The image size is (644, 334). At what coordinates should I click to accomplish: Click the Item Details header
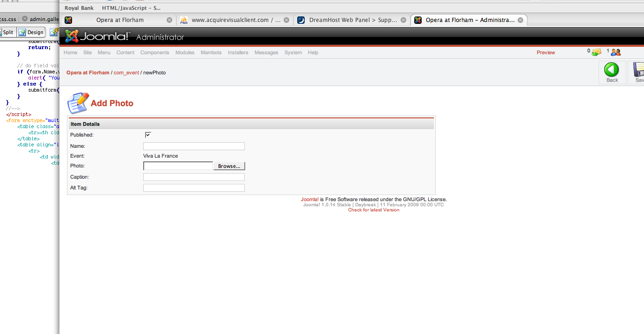tap(251, 124)
